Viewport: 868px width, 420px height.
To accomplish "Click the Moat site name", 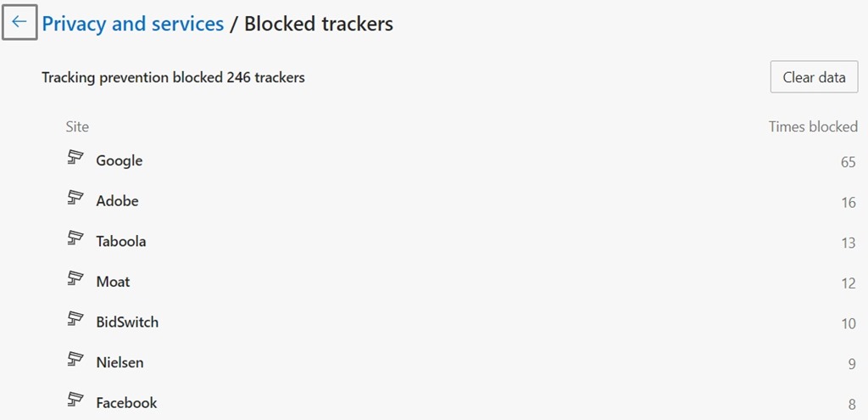I will [x=113, y=282].
